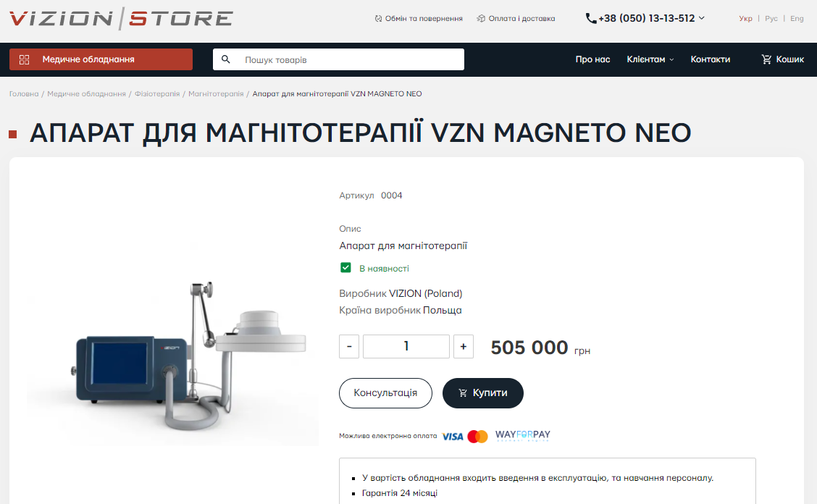Switch language to Eng
The width and height of the screenshot is (817, 504).
pos(797,18)
